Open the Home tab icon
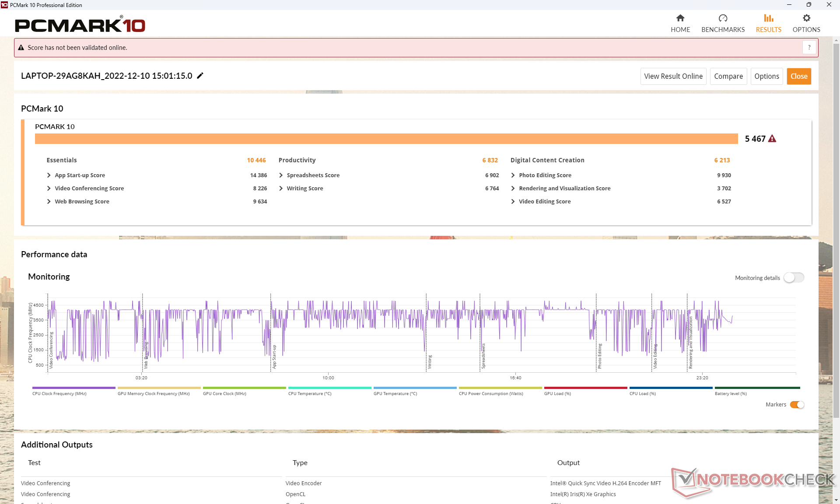840x504 pixels. (x=680, y=18)
